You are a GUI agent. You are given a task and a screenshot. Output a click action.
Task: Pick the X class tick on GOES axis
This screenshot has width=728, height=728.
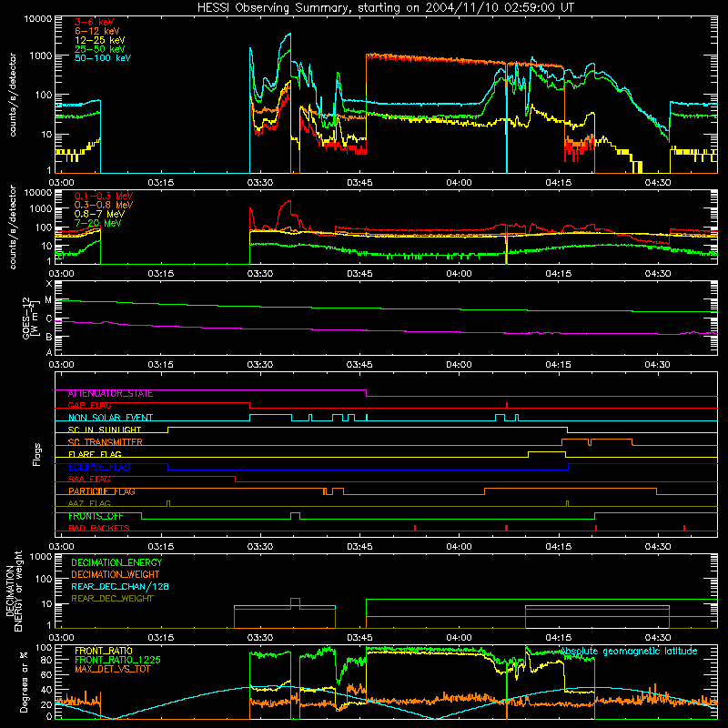(x=50, y=284)
